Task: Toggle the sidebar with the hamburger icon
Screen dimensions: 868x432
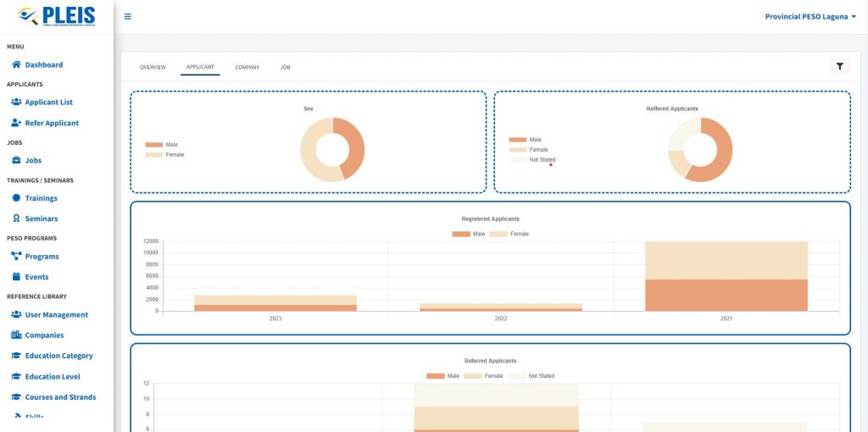Action: point(127,17)
